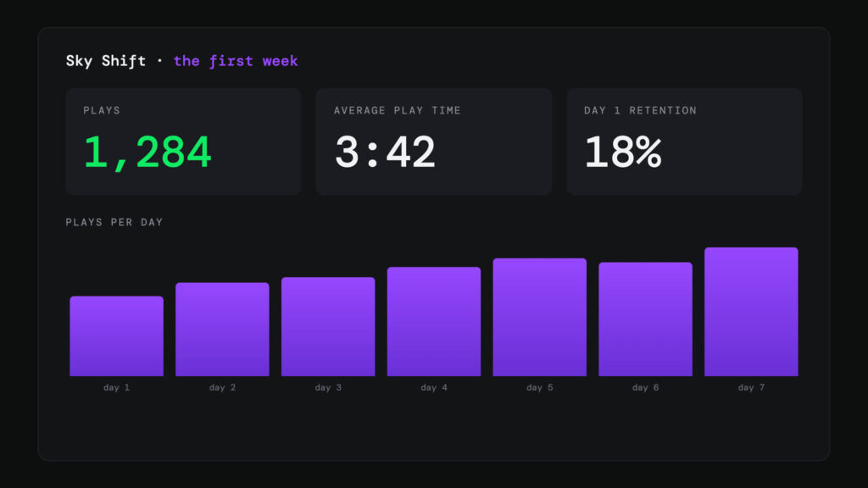
Task: Click the 3:42 play time value
Action: pos(386,152)
